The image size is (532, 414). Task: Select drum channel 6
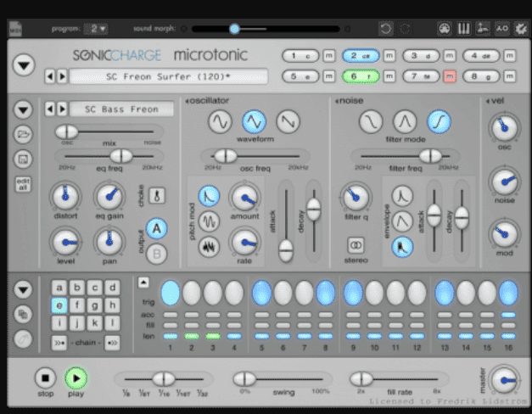[x=361, y=76]
